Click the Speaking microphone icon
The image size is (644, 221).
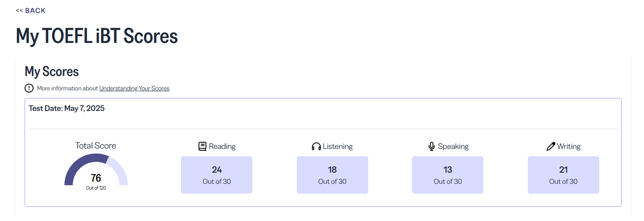[432, 146]
